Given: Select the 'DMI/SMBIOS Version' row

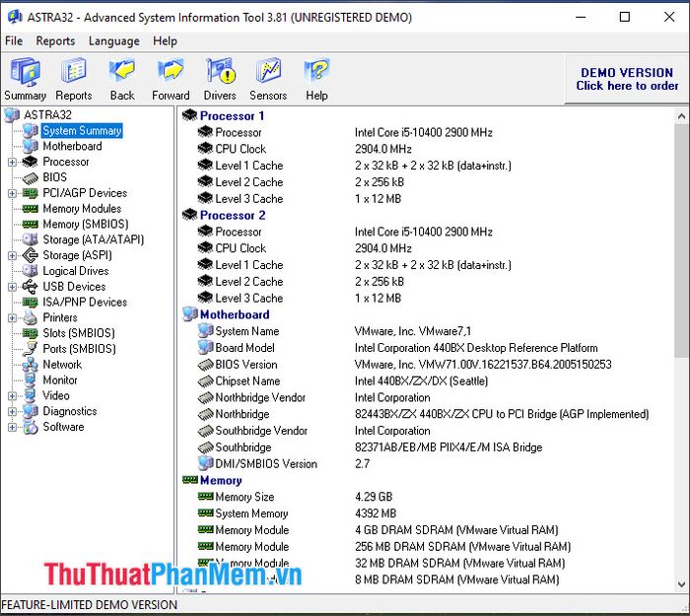Looking at the screenshot, I should pyautogui.click(x=266, y=464).
